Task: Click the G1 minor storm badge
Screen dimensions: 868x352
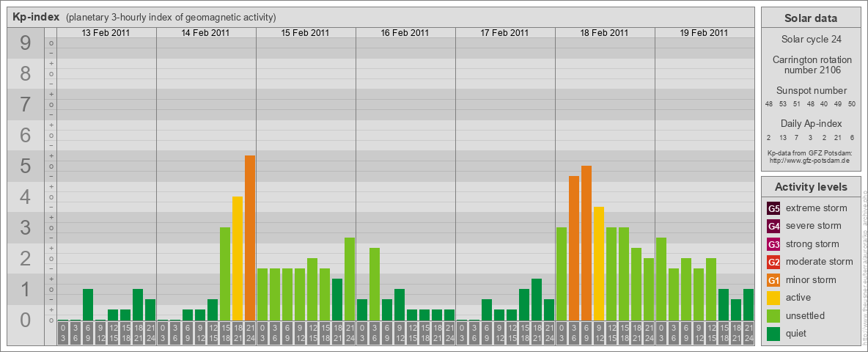Action: point(773,280)
